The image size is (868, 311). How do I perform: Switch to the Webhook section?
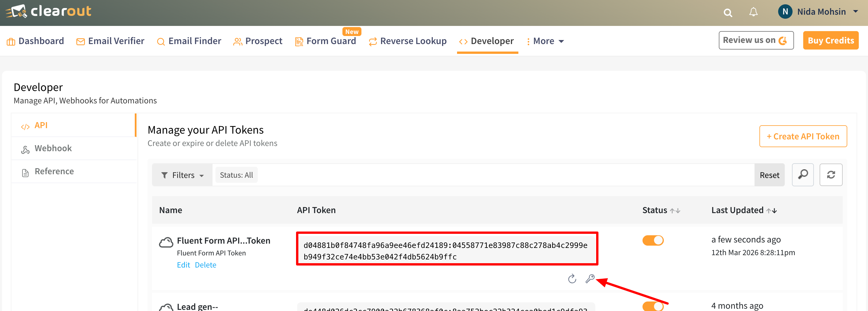53,148
